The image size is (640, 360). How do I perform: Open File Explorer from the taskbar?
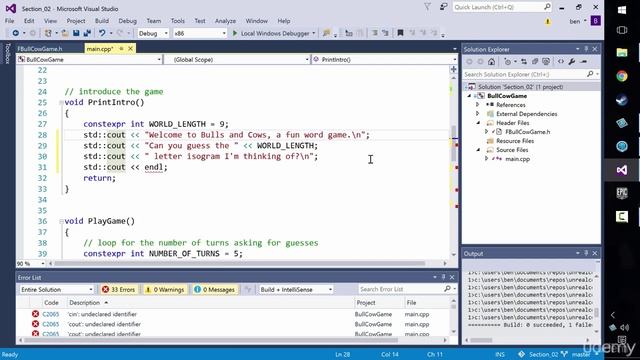[x=622, y=52]
